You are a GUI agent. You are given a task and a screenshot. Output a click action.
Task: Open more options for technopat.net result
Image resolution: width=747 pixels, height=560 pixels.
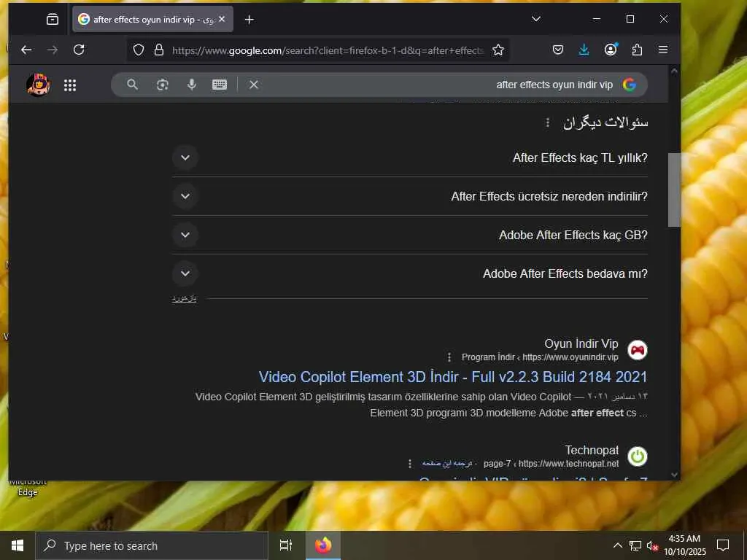[410, 463]
